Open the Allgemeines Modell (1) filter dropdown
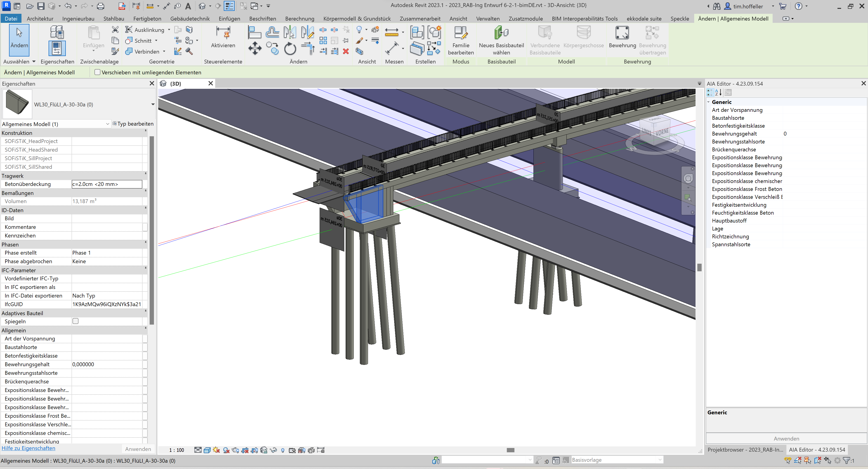Viewport: 868px width, 469px height. tap(108, 124)
